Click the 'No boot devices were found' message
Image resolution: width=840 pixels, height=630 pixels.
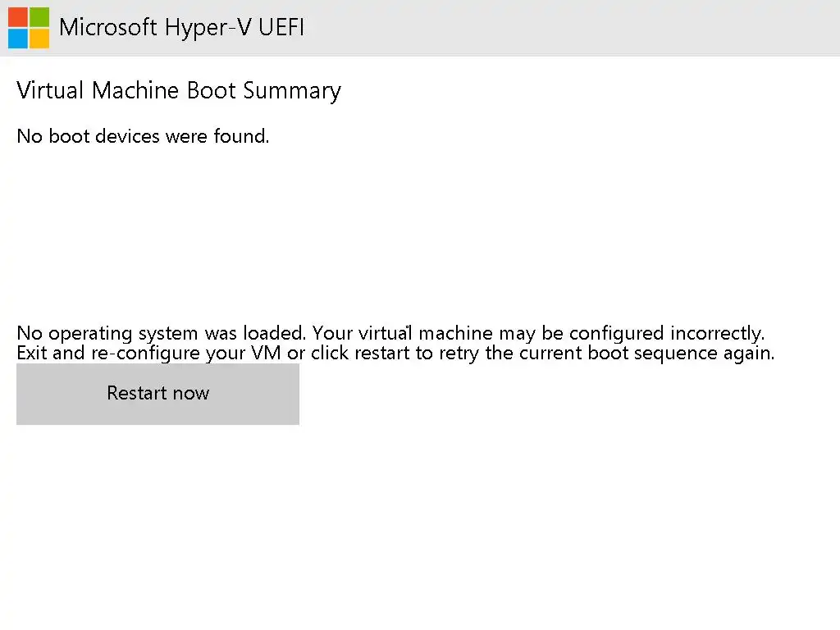point(143,136)
